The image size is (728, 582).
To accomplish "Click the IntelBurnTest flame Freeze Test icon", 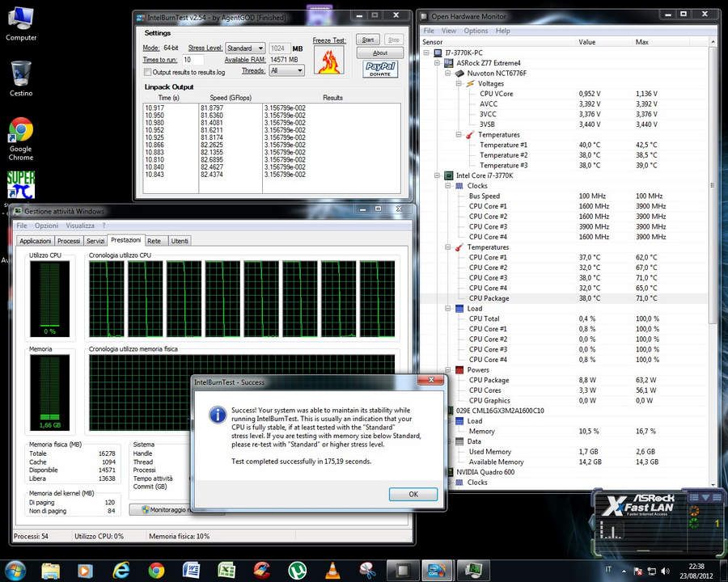I will 329,61.
